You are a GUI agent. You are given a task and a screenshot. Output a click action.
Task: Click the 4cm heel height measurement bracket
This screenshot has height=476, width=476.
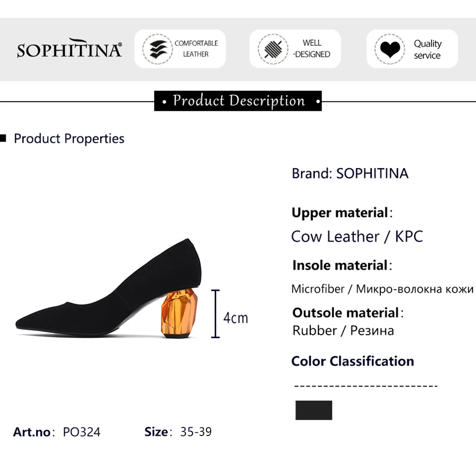click(216, 314)
